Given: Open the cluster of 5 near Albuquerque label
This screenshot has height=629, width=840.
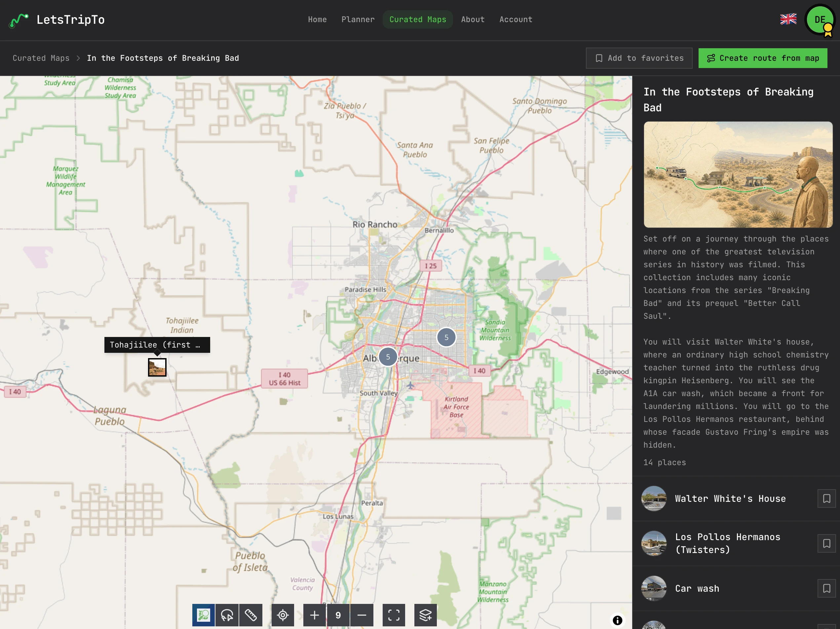Looking at the screenshot, I should pyautogui.click(x=388, y=357).
